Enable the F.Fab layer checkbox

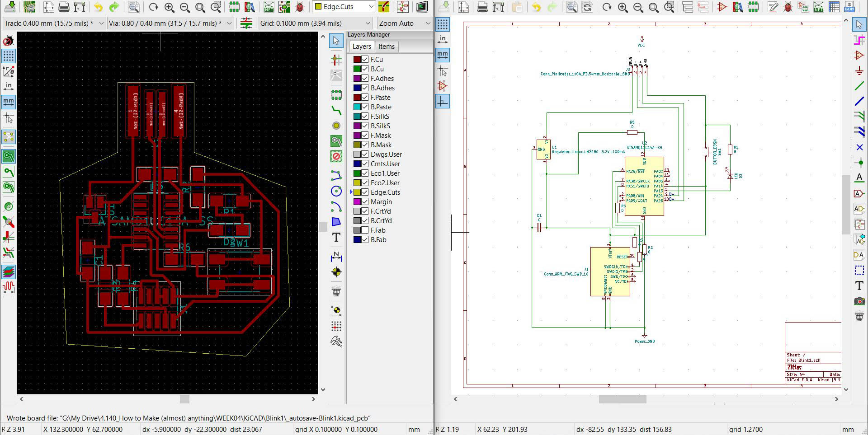coord(365,230)
